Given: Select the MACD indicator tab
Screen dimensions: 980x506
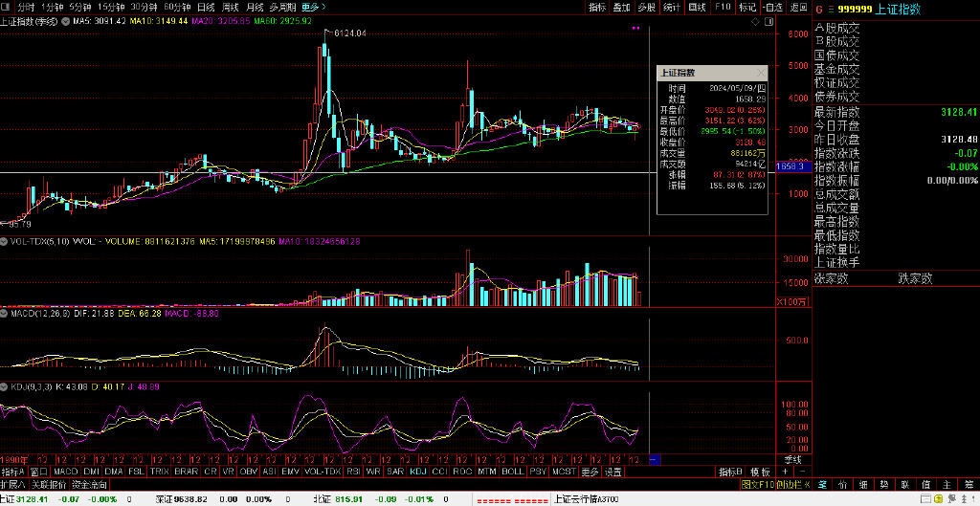Looking at the screenshot, I should click(66, 472).
